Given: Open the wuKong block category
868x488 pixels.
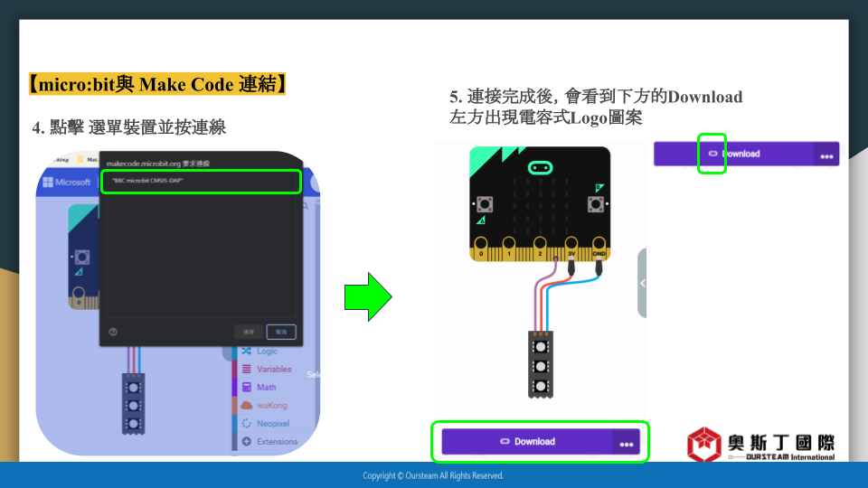Looking at the screenshot, I should 271,406.
